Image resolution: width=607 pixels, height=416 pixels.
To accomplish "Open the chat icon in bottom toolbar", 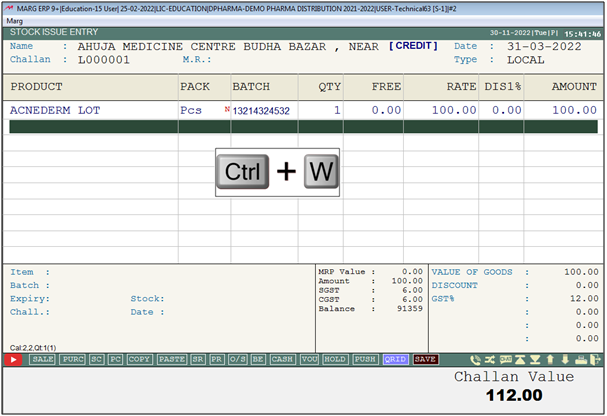I will point(506,359).
